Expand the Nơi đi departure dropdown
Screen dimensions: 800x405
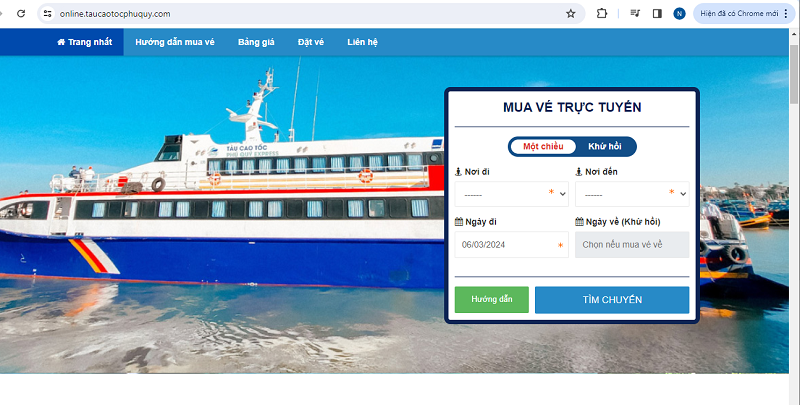click(511, 194)
